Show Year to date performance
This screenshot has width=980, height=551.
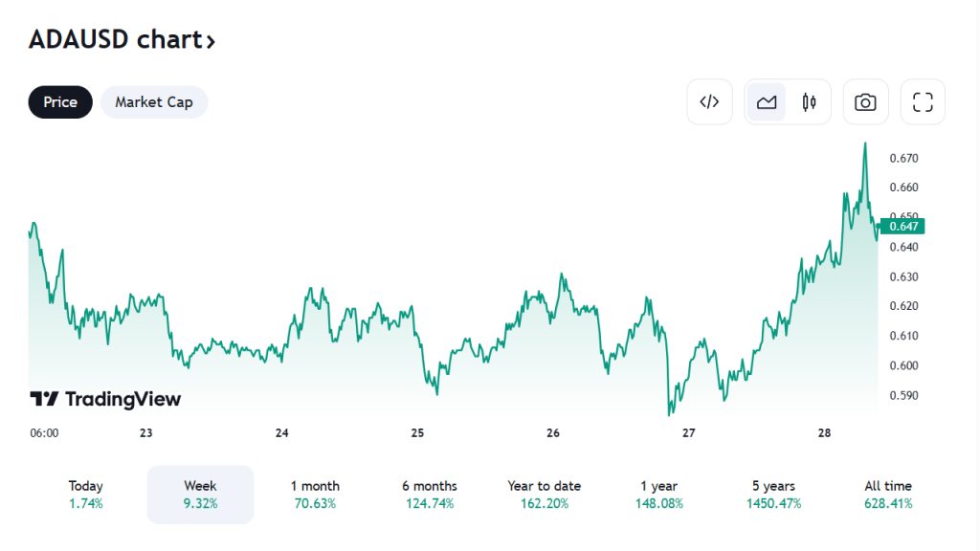[x=545, y=495]
